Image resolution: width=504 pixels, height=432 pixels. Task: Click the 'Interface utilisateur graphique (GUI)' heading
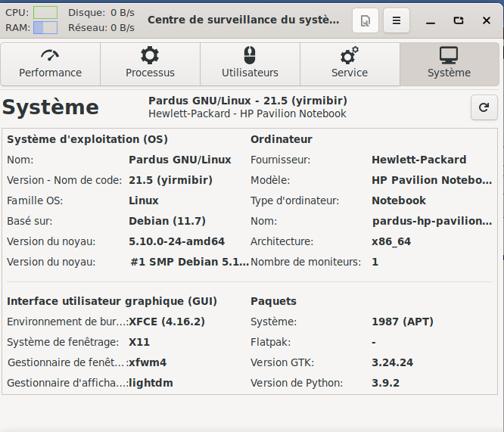(112, 302)
